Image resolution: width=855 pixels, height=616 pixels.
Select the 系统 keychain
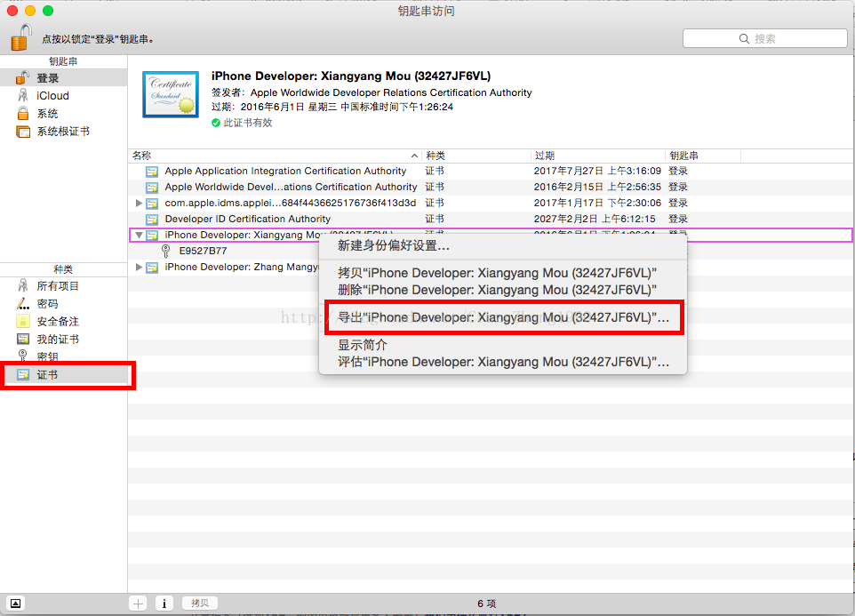point(64,114)
